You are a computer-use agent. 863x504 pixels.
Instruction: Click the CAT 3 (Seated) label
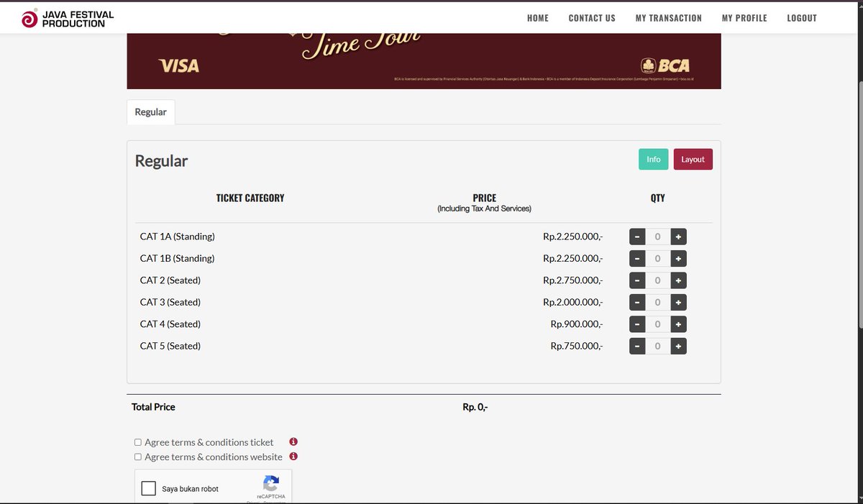point(170,302)
